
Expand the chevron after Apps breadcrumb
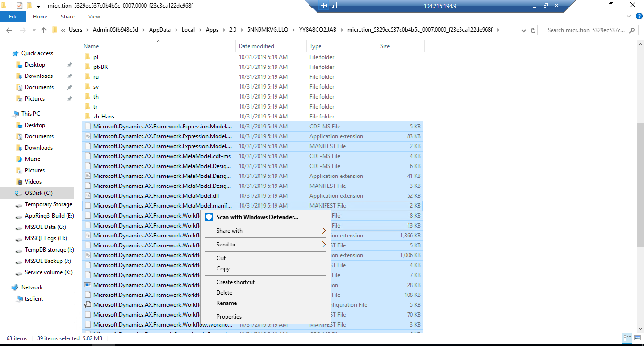(x=224, y=30)
